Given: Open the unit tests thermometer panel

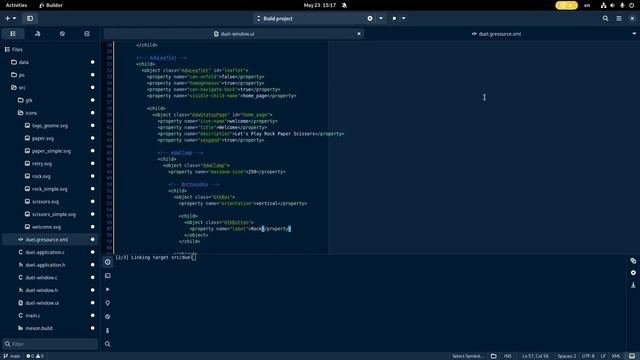Looking at the screenshot, I should (108, 330).
